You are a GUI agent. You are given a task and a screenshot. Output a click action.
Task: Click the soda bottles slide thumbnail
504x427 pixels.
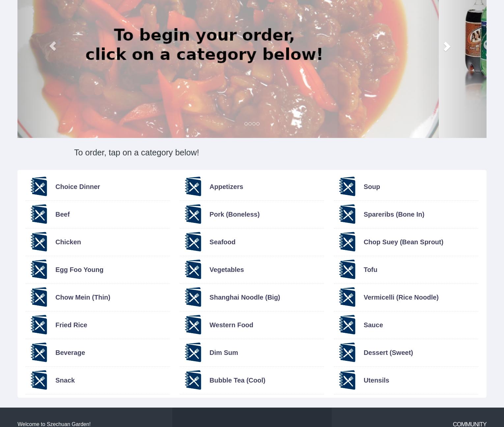462,69
